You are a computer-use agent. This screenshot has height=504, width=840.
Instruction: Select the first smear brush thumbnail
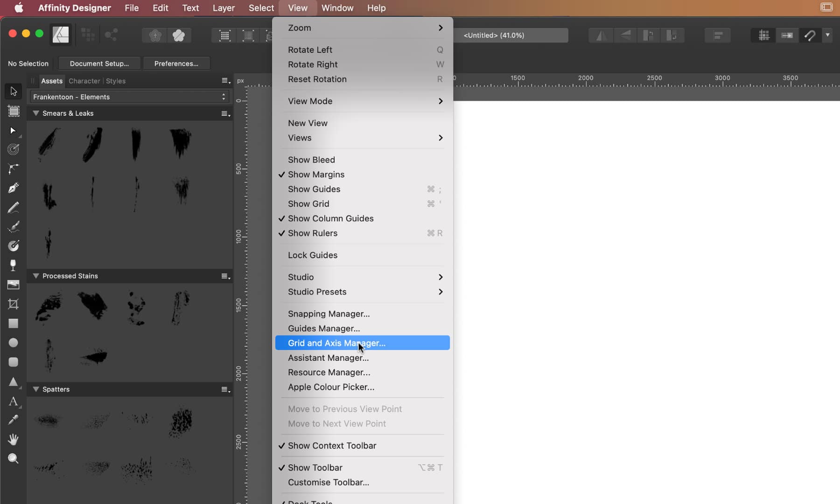tap(49, 144)
